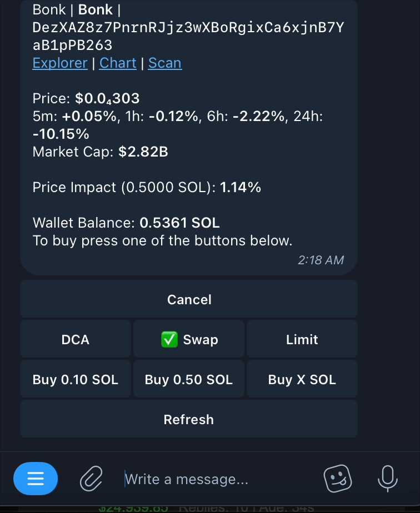Screen dimensions: 420x513
Task: Open the sticker and emoji panel
Action: click(337, 478)
